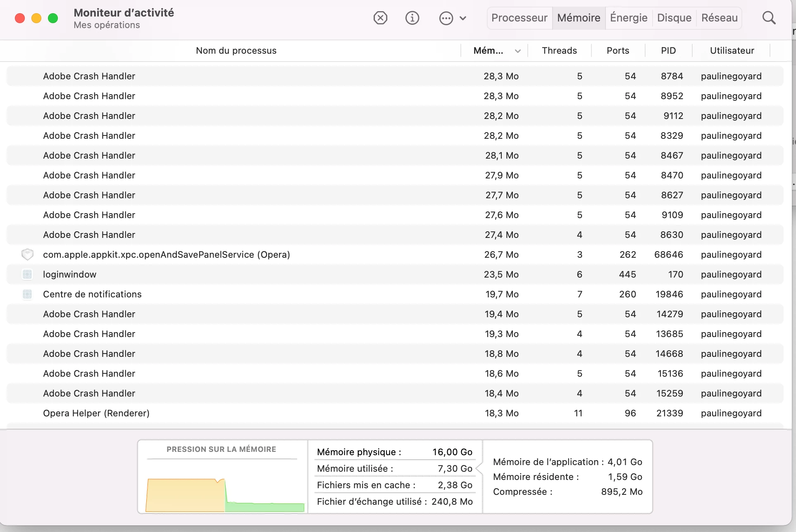This screenshot has height=532, width=796.
Task: Switch to the Processeur tab
Action: pyautogui.click(x=519, y=18)
